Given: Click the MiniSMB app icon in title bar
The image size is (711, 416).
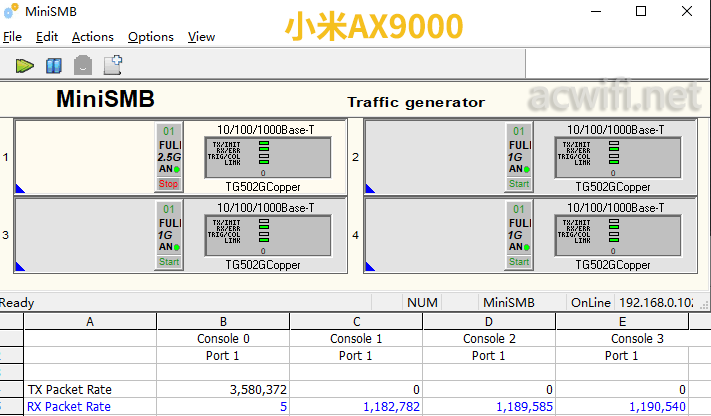Looking at the screenshot, I should point(11,11).
